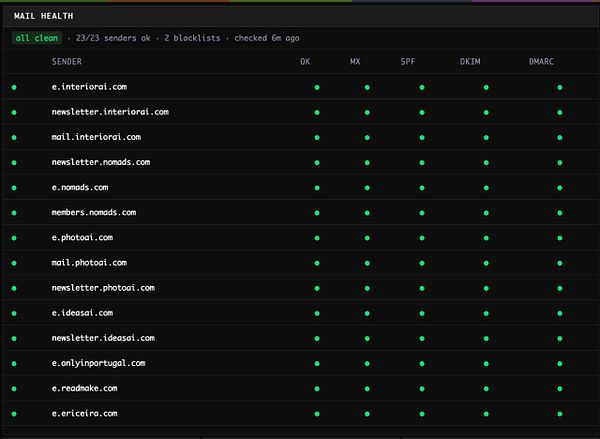Click the DMARC status dot for e.interiorai.com

(560, 88)
